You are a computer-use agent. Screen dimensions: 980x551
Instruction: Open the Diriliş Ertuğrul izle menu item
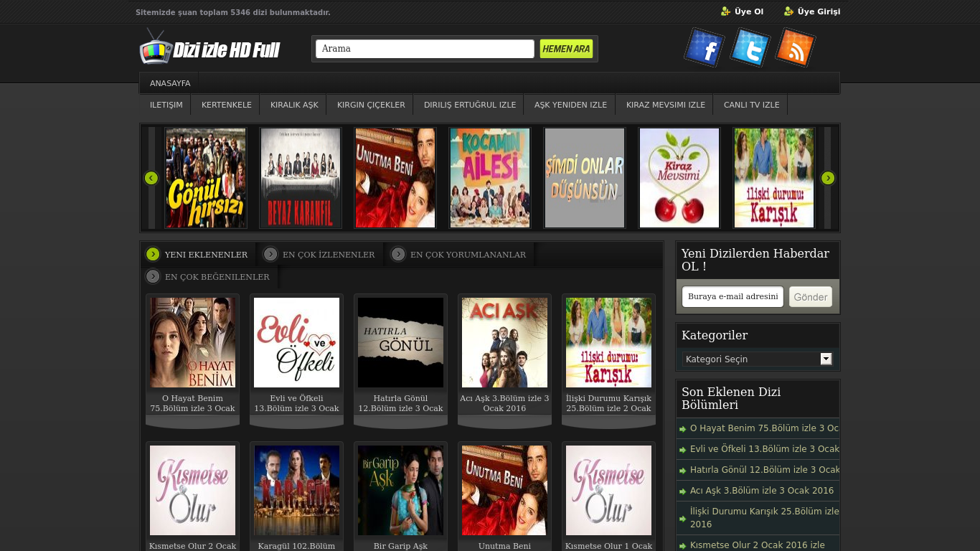click(x=470, y=105)
